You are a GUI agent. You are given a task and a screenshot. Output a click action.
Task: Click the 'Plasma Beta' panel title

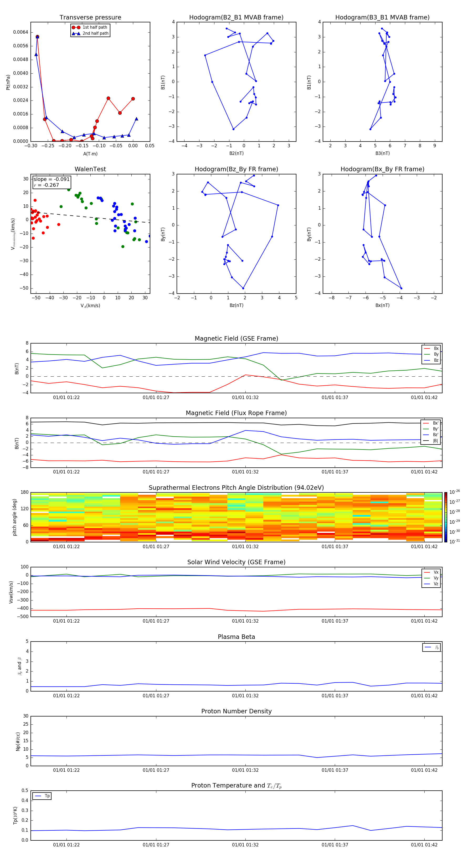(236, 637)
